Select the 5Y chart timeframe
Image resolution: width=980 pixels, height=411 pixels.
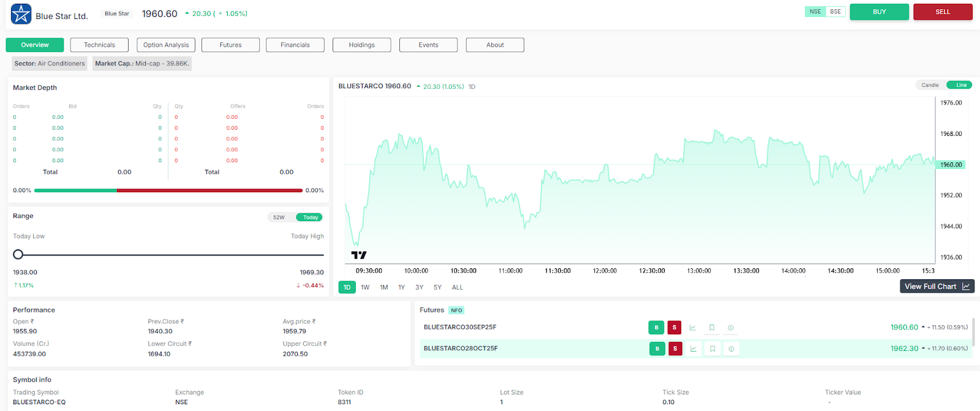point(437,287)
